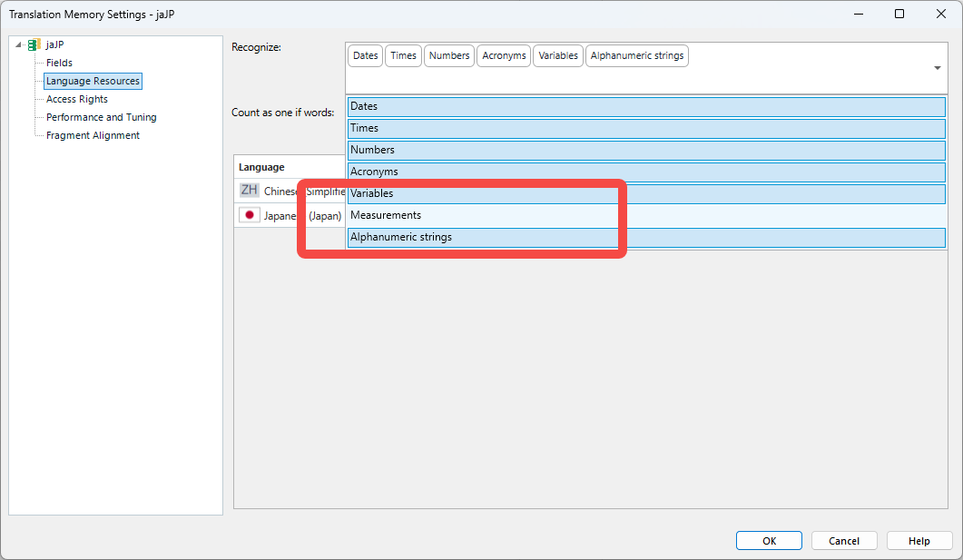Click the ZH icon for Chinese Simplified

coord(248,190)
